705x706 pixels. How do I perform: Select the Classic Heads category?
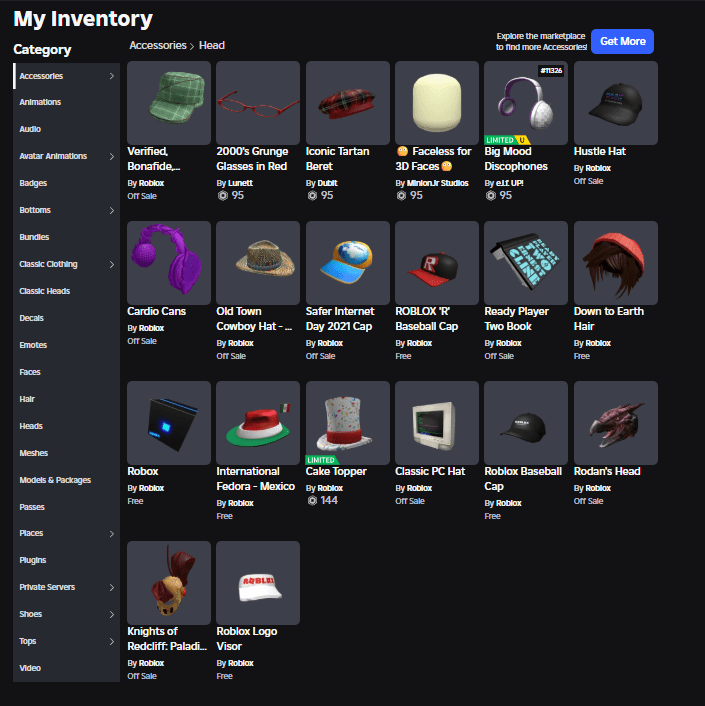click(67, 291)
